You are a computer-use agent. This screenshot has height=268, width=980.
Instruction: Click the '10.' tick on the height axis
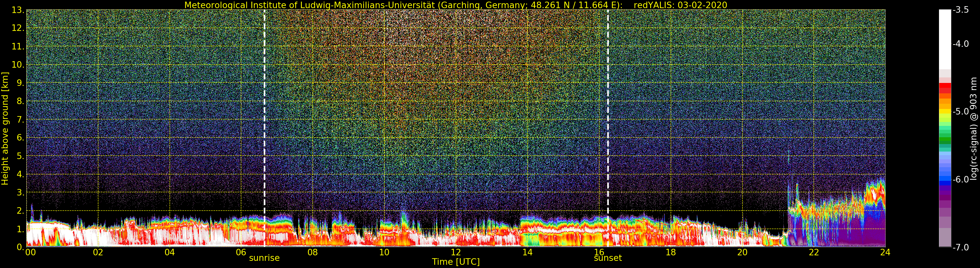pos(18,65)
